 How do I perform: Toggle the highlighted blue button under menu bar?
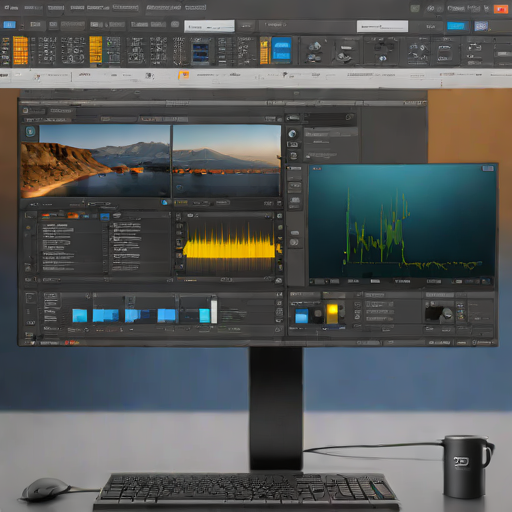click(9, 25)
